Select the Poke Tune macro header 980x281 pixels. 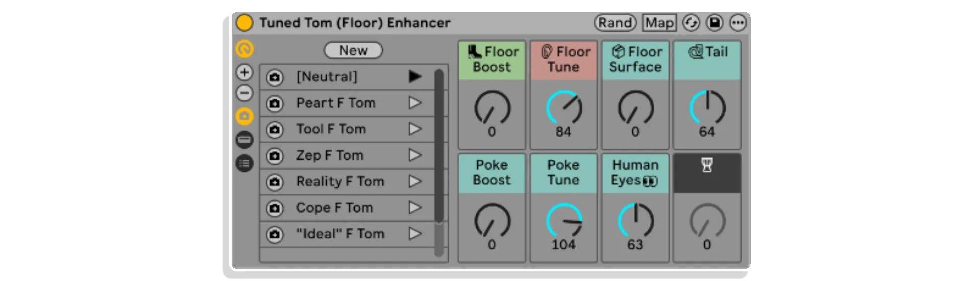coord(563,173)
